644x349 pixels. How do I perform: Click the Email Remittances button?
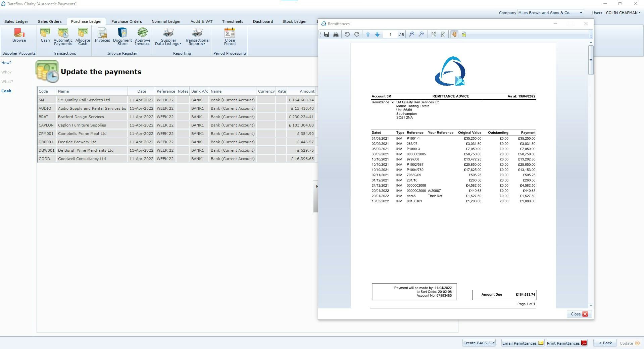click(x=523, y=343)
